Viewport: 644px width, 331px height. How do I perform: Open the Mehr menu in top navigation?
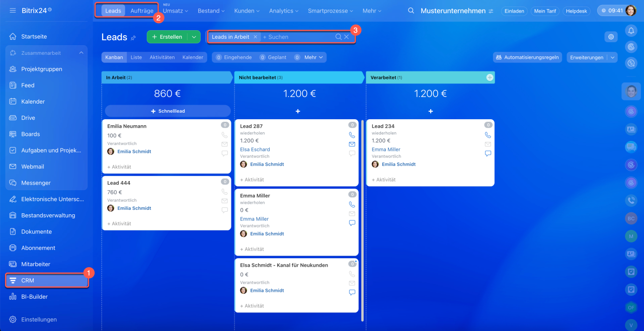372,11
